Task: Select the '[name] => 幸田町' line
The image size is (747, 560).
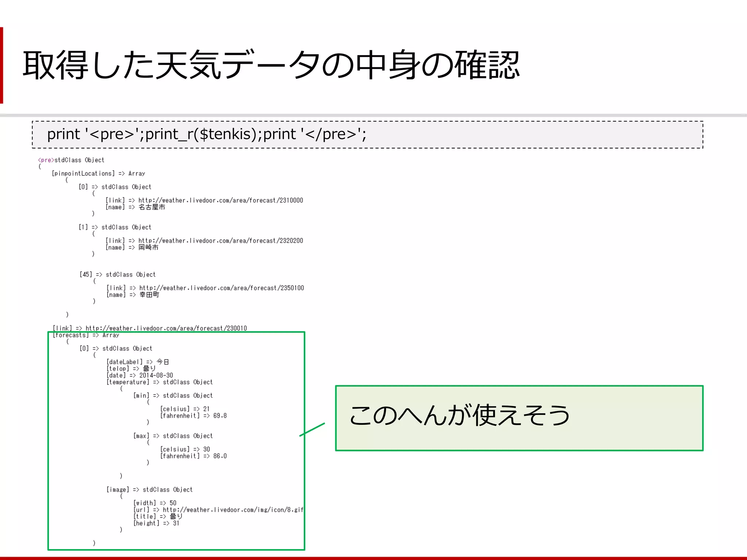Action: (x=133, y=295)
